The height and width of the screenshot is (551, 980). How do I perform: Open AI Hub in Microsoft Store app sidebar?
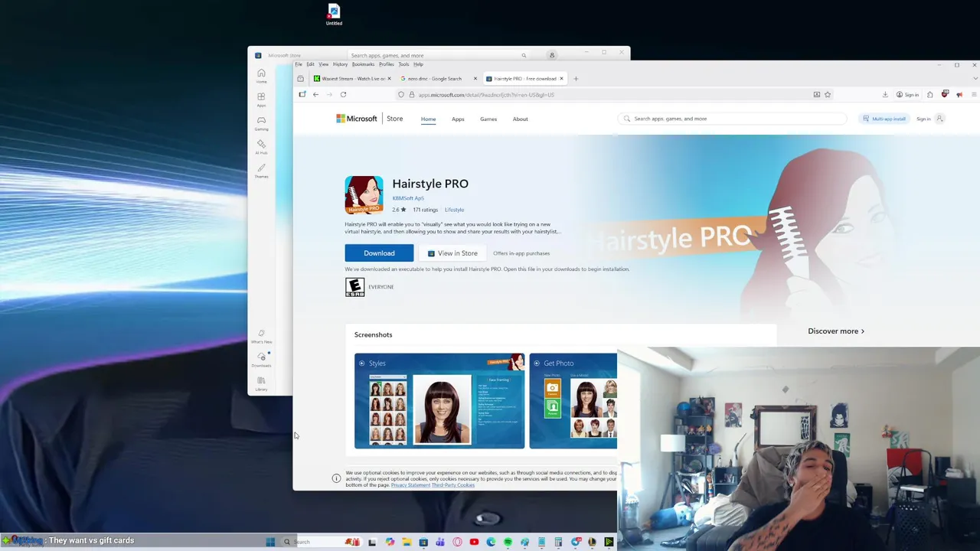pyautogui.click(x=261, y=147)
